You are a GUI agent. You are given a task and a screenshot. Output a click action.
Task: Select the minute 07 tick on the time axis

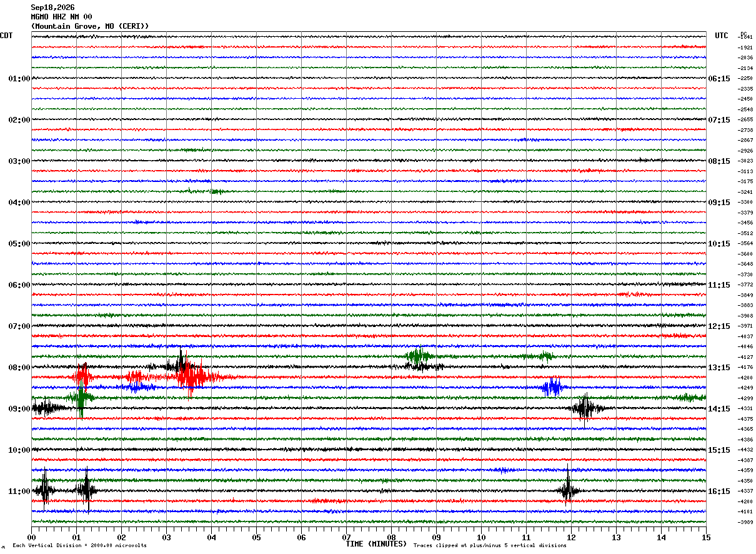346,537
